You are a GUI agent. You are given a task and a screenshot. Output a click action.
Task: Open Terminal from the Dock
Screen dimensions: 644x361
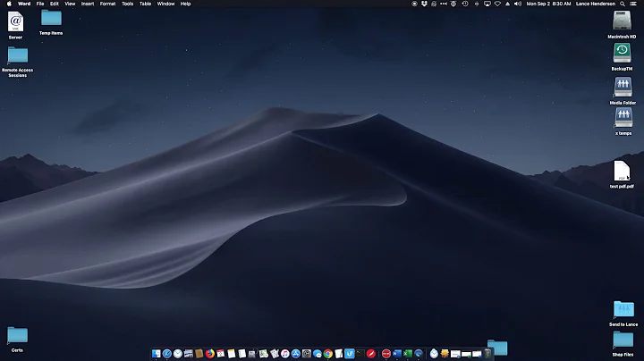point(360,354)
